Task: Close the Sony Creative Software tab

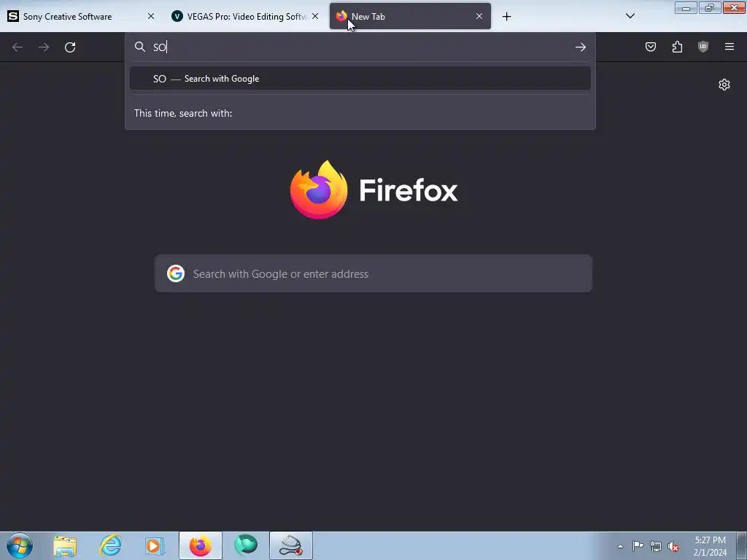Action: point(151,16)
